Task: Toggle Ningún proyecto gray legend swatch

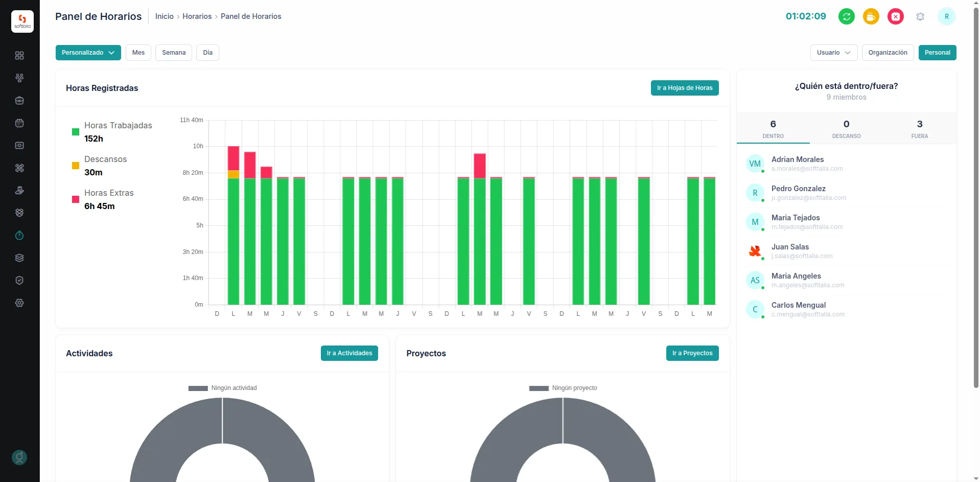Action: coord(539,388)
